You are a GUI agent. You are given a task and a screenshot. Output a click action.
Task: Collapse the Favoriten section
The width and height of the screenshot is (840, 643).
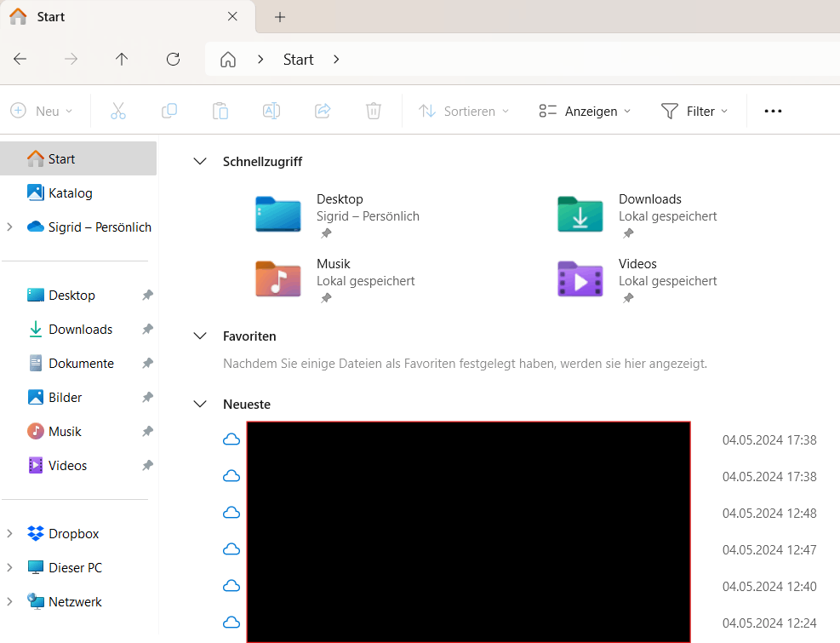tap(200, 336)
